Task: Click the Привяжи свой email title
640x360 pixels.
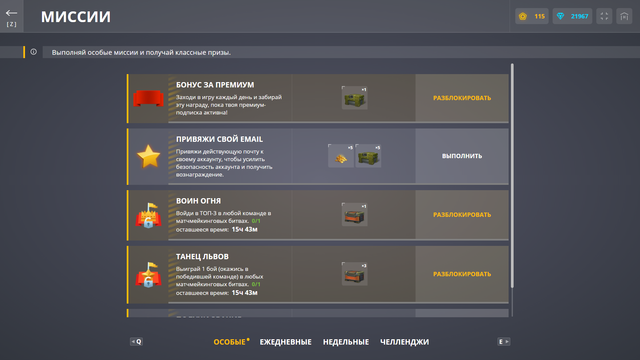Action: coord(219,139)
